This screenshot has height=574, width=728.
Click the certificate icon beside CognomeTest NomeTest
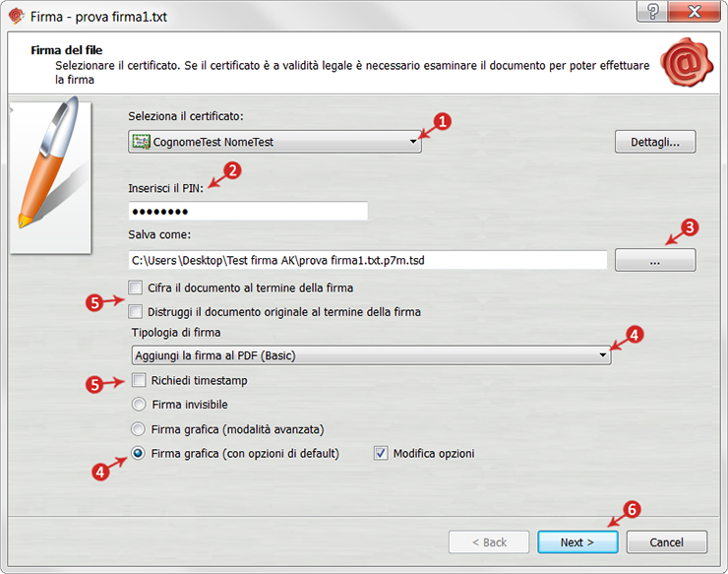tap(141, 142)
